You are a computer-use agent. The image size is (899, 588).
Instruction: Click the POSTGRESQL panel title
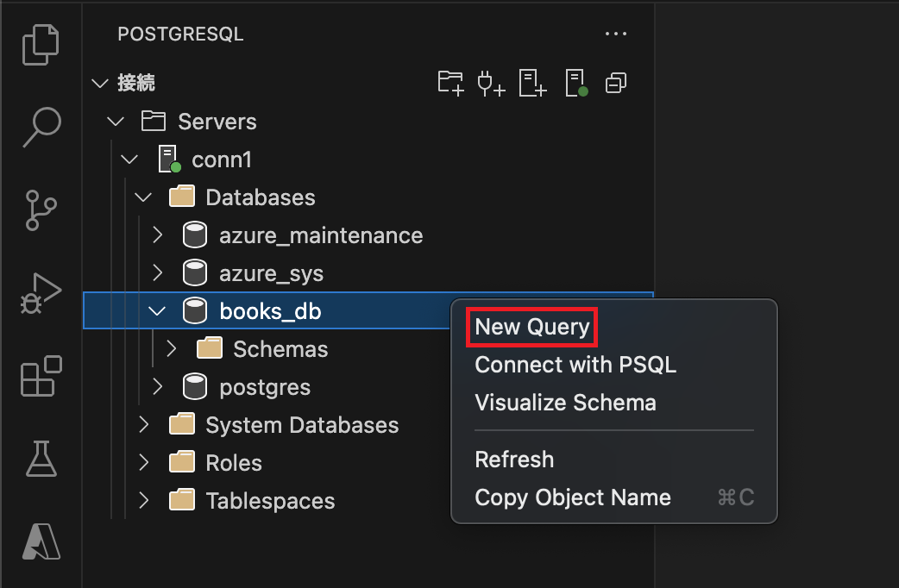180,34
